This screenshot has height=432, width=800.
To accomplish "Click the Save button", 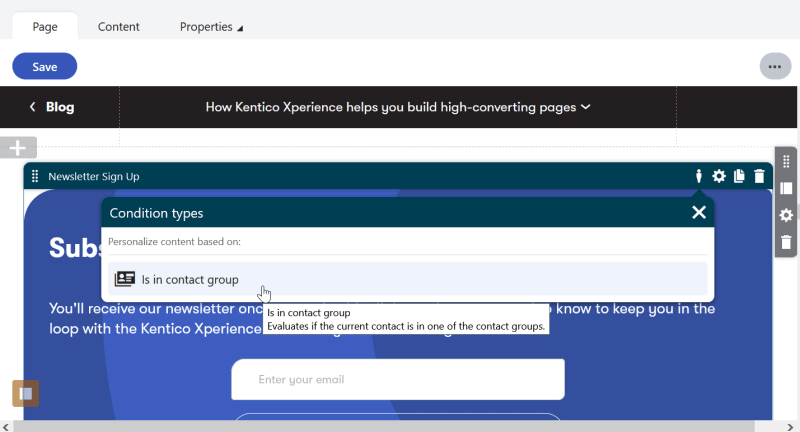I will point(44,66).
